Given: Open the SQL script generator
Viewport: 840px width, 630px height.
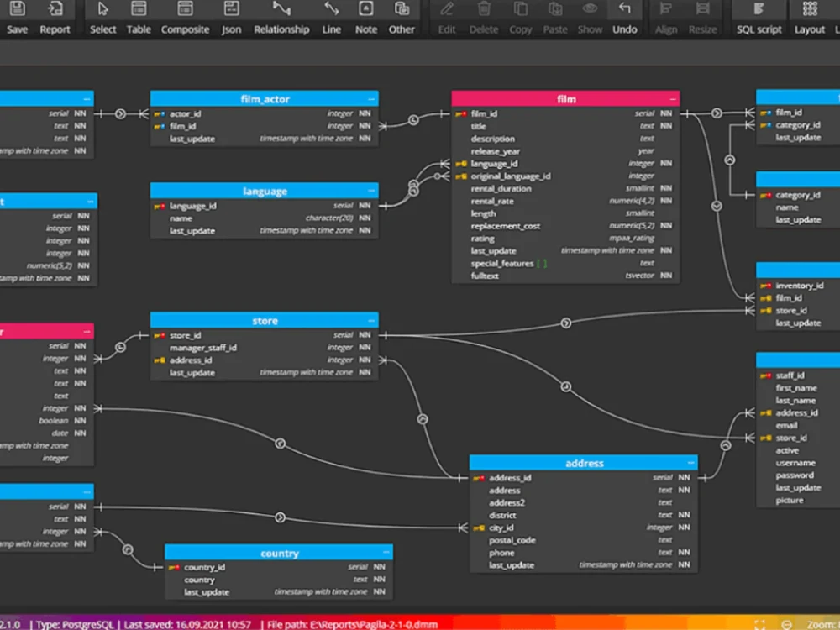Looking at the screenshot, I should (x=759, y=18).
